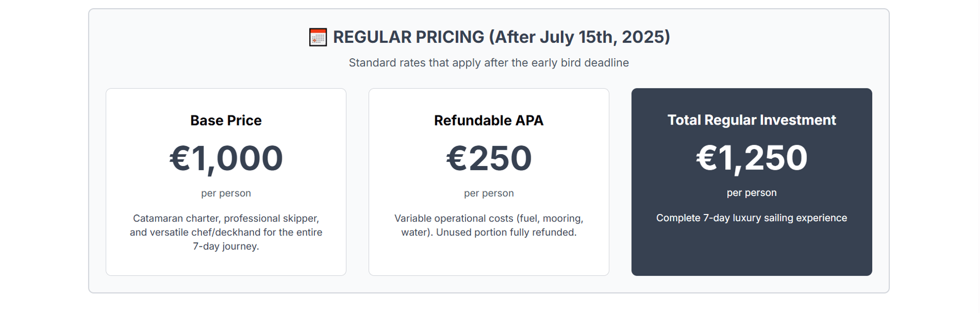The image size is (980, 313).
Task: Click the €1,000 base price amount
Action: coord(226,158)
